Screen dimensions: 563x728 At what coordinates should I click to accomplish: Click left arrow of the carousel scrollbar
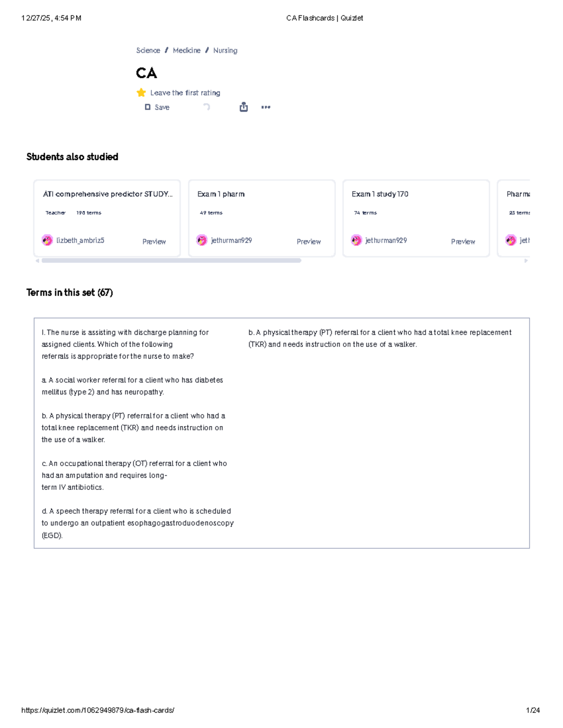point(37,261)
